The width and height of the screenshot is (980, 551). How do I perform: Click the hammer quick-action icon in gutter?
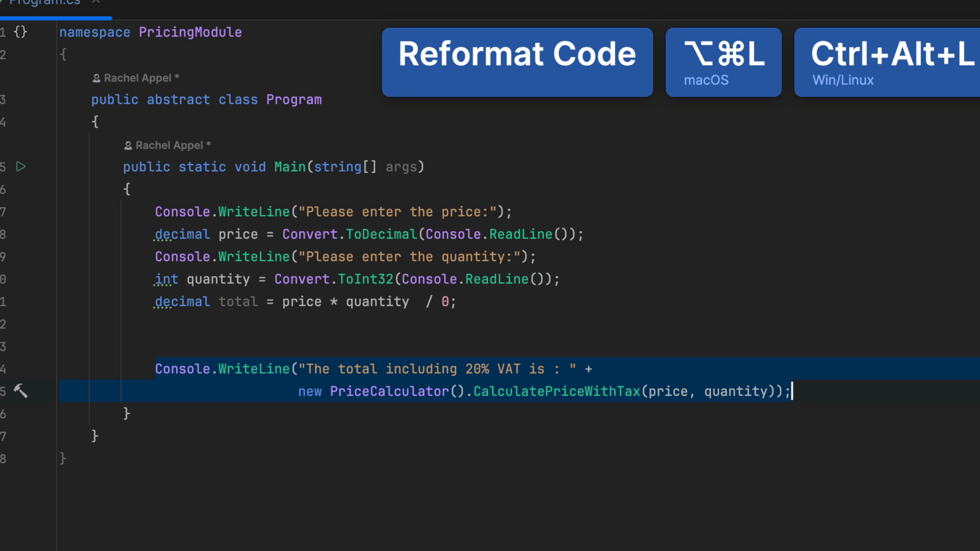[20, 391]
